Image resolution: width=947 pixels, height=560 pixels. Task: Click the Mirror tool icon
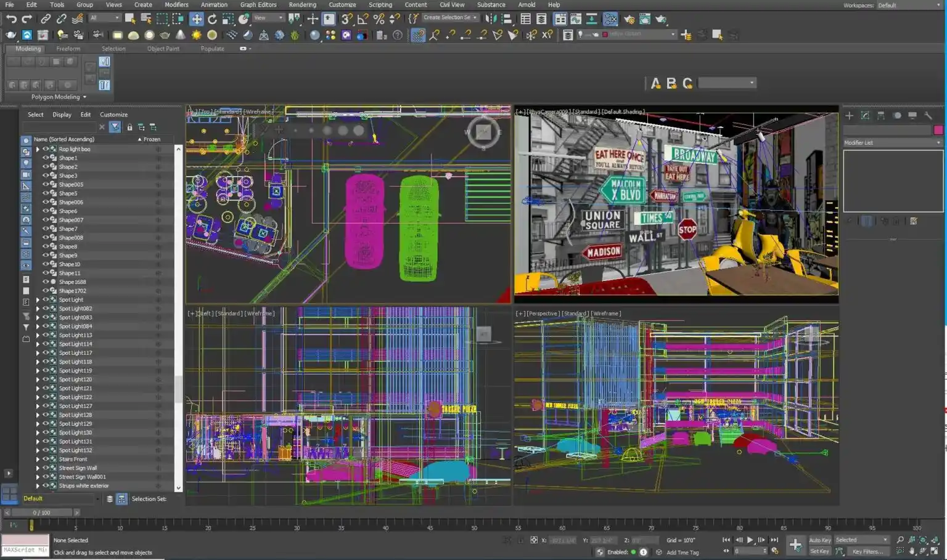[491, 19]
